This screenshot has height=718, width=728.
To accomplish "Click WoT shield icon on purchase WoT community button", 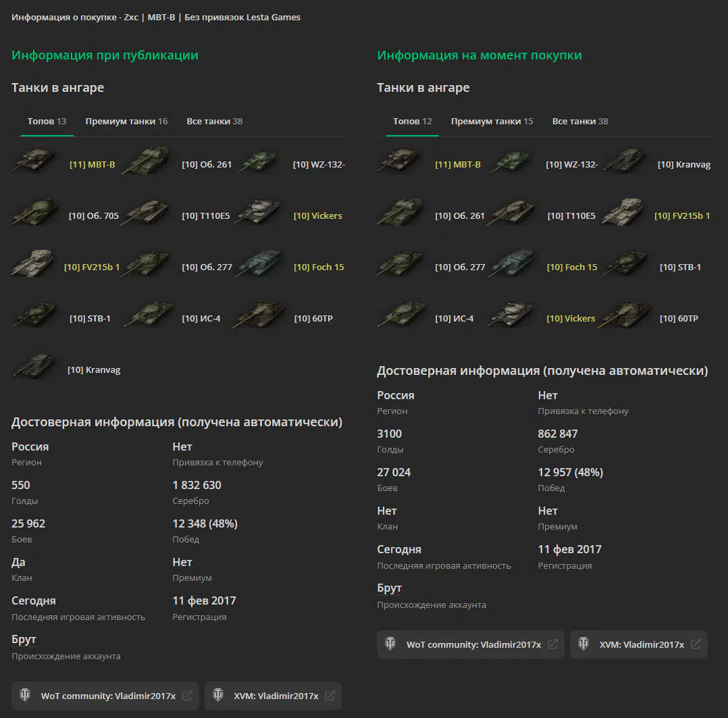I will pyautogui.click(x=390, y=644).
